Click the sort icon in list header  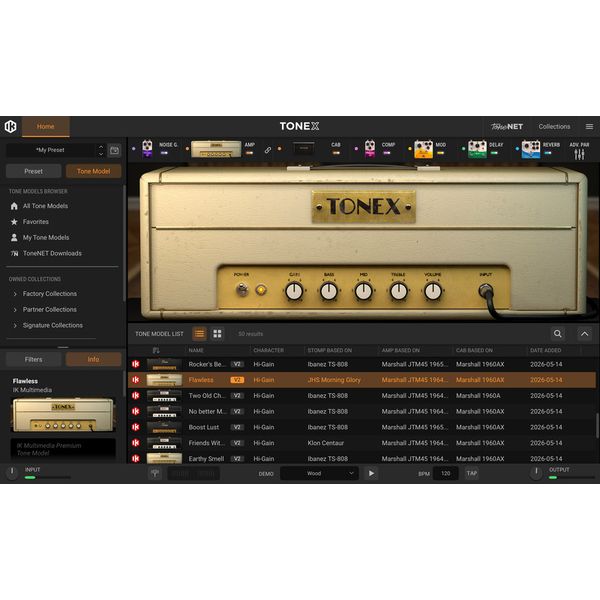pyautogui.click(x=156, y=350)
